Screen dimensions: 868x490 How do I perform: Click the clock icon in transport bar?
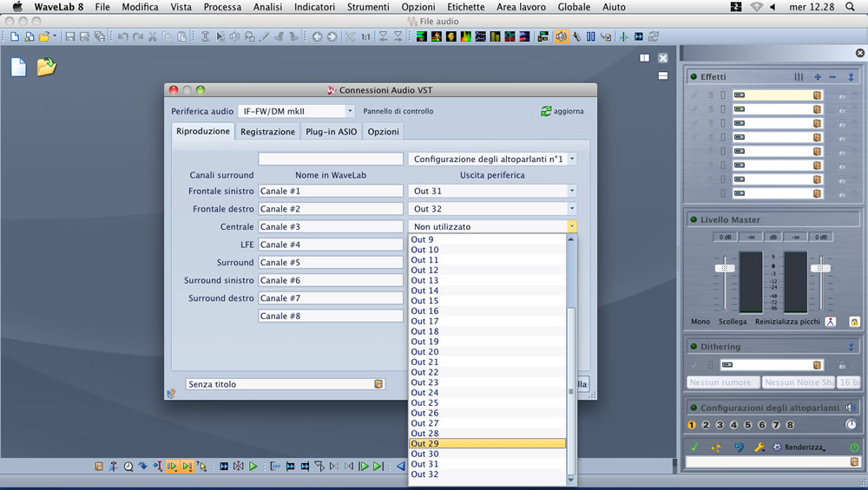point(128,467)
